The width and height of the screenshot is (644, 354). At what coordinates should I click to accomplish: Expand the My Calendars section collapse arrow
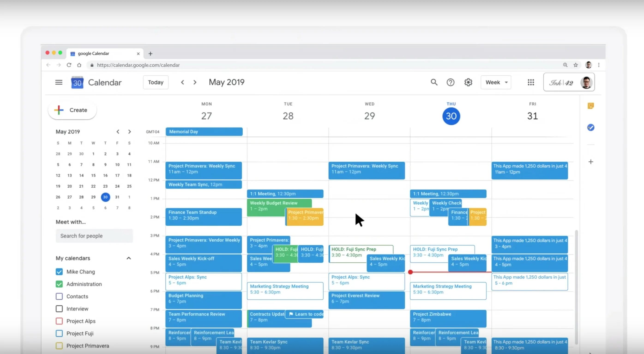129,258
